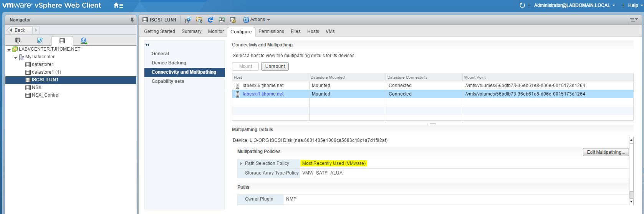Click the Mount button
Viewport: 644px width, 214px height.
pos(245,66)
